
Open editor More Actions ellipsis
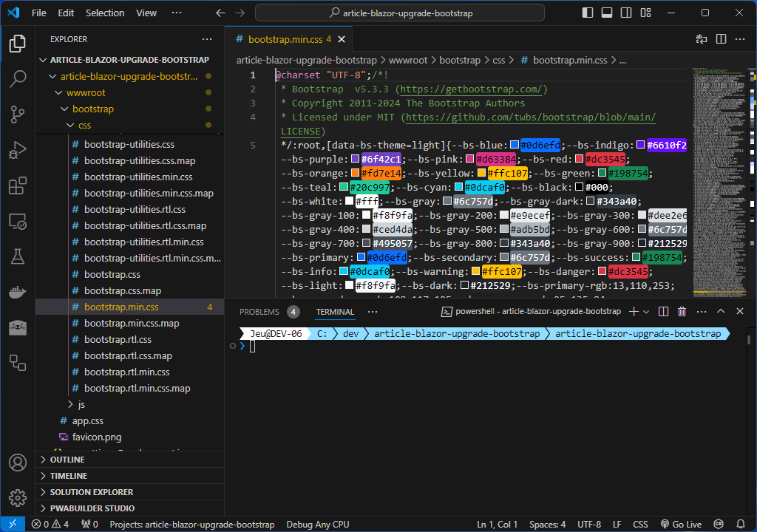click(x=740, y=39)
